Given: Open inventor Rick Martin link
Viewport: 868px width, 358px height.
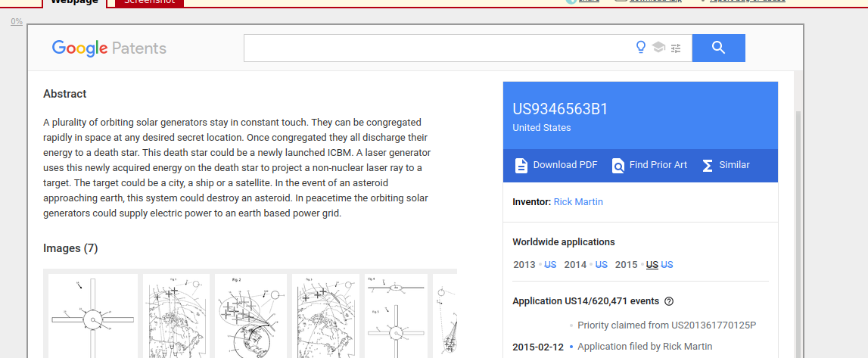Looking at the screenshot, I should [x=578, y=202].
